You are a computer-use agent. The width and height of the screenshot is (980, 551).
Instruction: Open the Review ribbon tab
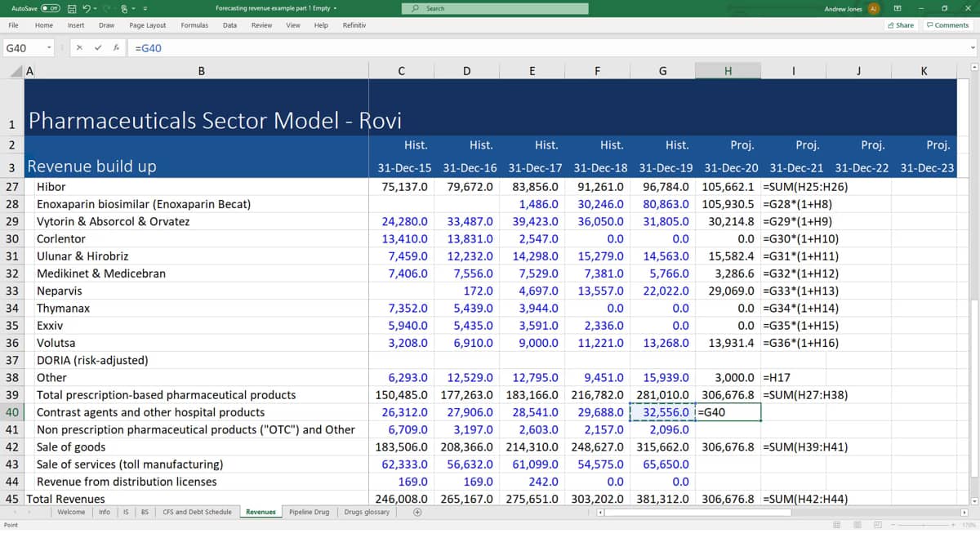pos(262,25)
